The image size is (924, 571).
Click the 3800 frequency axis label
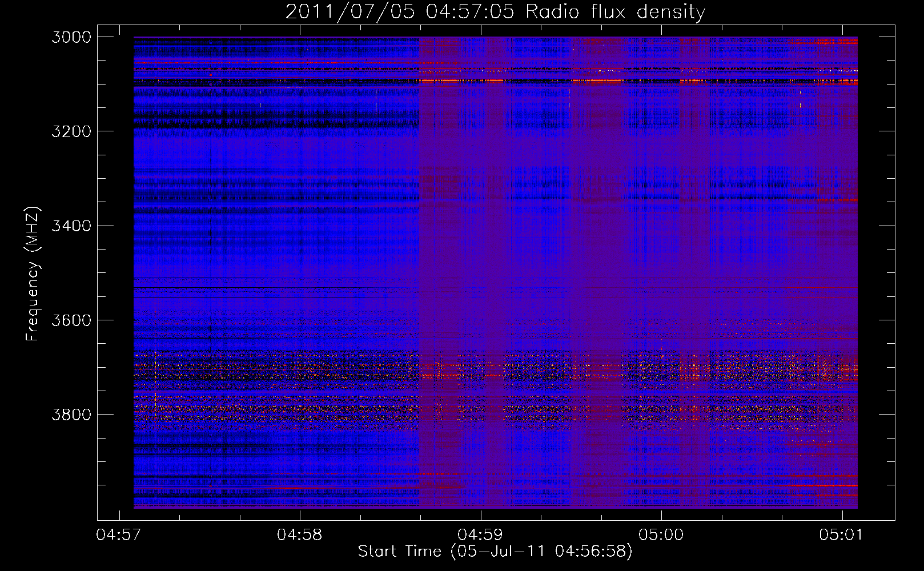tap(71, 414)
